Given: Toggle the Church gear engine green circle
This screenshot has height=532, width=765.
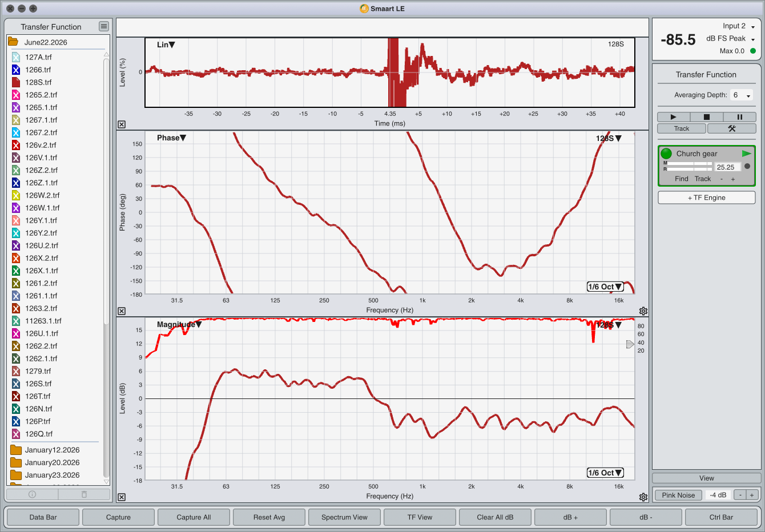Looking at the screenshot, I should coord(666,154).
